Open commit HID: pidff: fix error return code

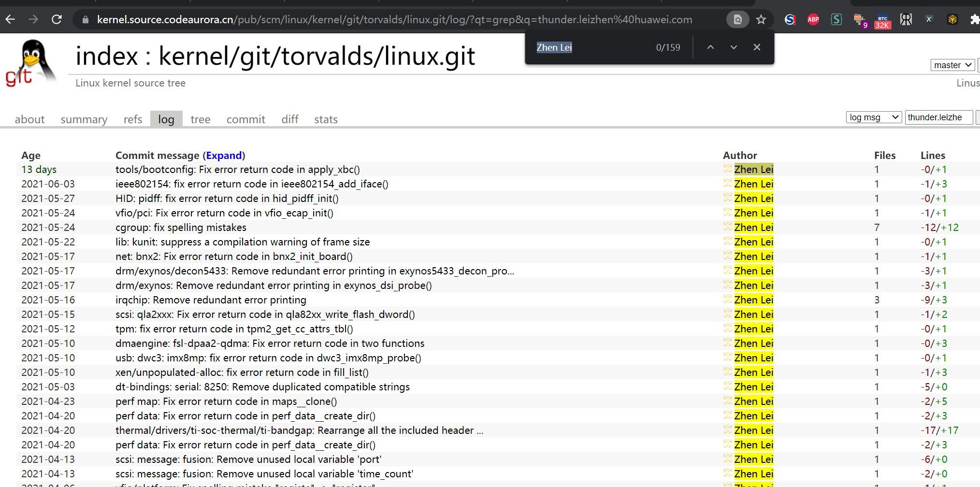pyautogui.click(x=227, y=199)
